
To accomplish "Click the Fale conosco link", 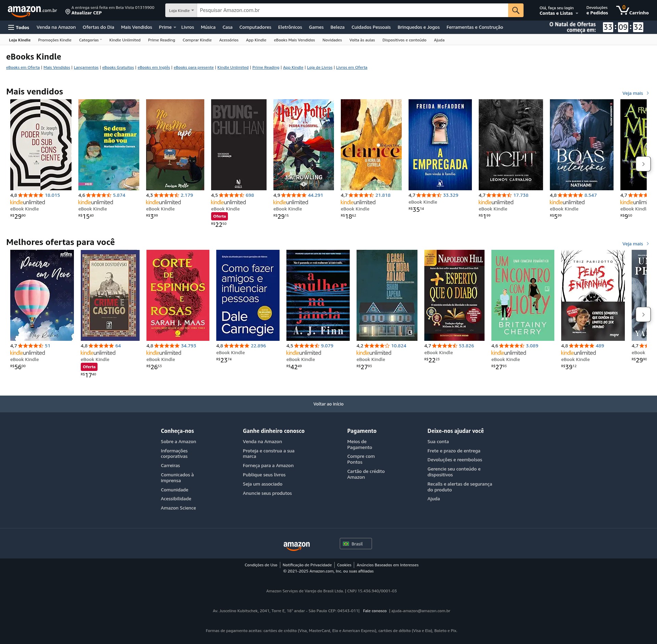I will coord(375,611).
